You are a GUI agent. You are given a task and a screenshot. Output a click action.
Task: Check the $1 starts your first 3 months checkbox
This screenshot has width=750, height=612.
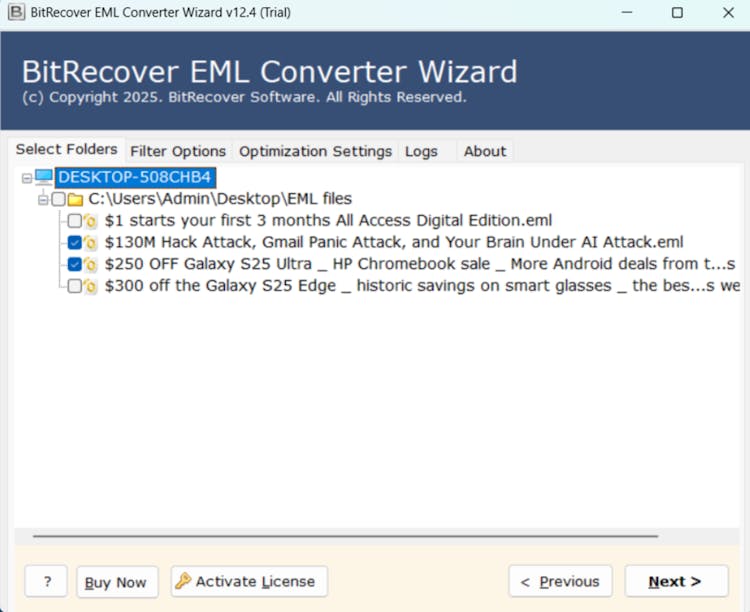[75, 221]
